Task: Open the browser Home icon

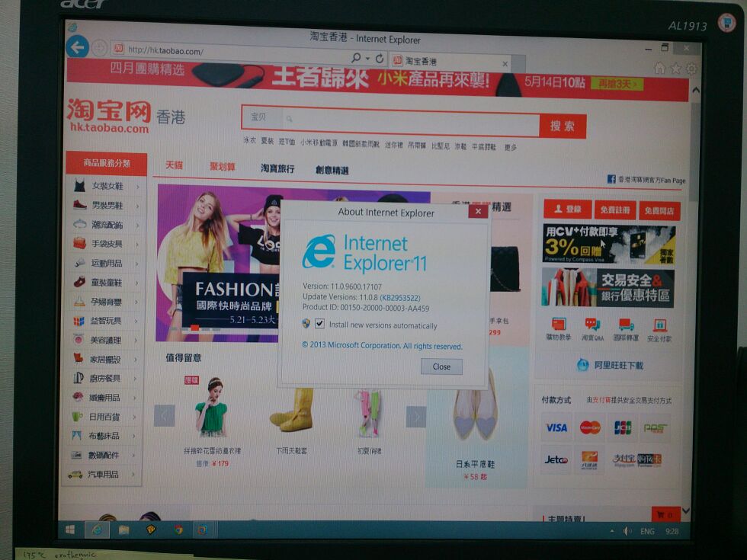Action: click(660, 68)
